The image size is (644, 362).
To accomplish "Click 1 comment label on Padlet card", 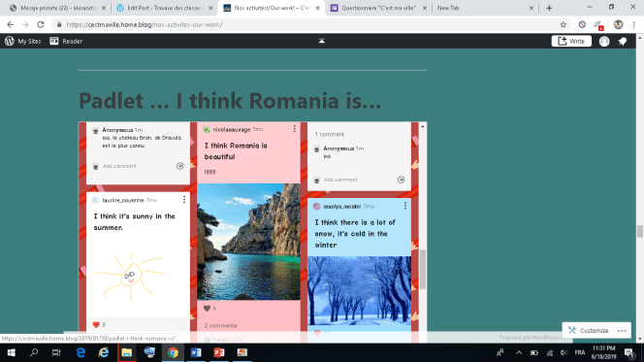I will [x=330, y=134].
